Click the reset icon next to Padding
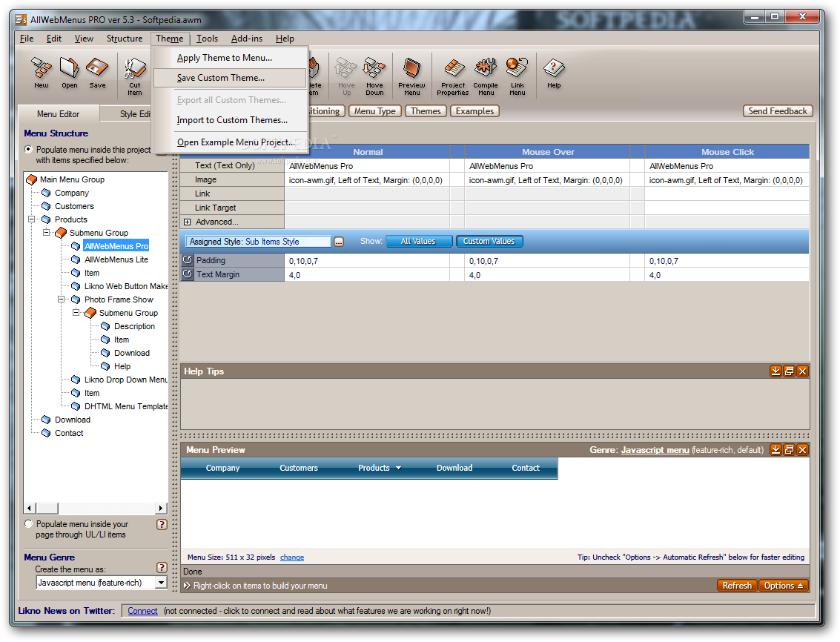 188,260
